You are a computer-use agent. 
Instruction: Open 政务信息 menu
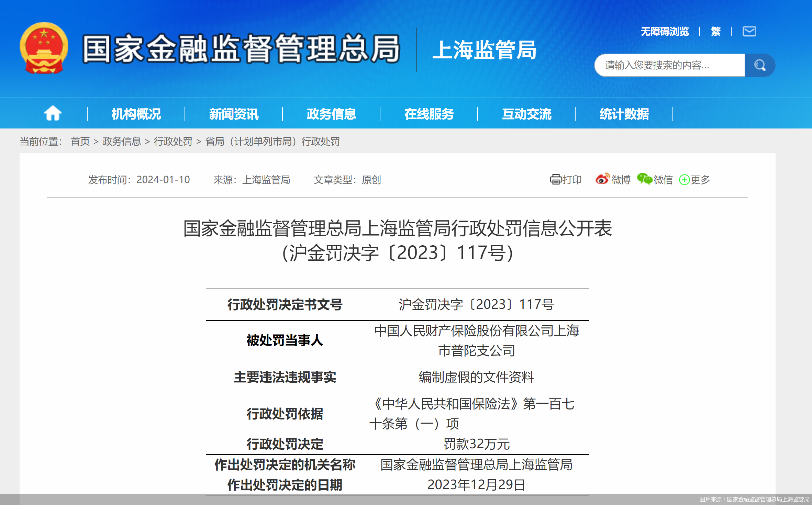click(x=331, y=114)
